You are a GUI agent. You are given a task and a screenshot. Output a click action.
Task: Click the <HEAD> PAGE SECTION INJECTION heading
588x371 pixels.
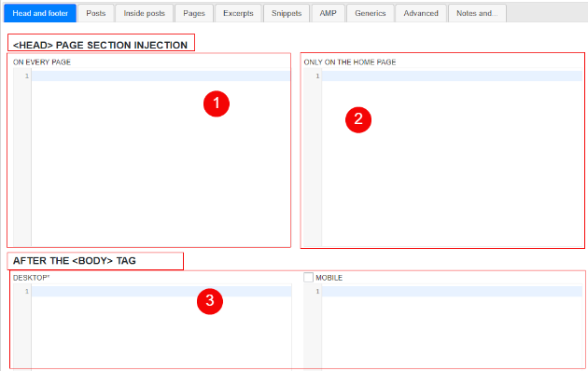pos(100,45)
